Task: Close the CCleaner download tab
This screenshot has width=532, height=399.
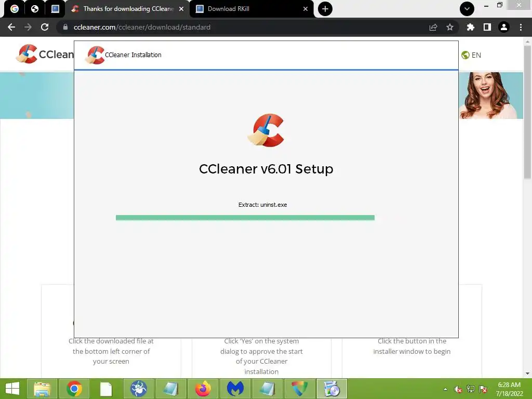Action: click(181, 9)
